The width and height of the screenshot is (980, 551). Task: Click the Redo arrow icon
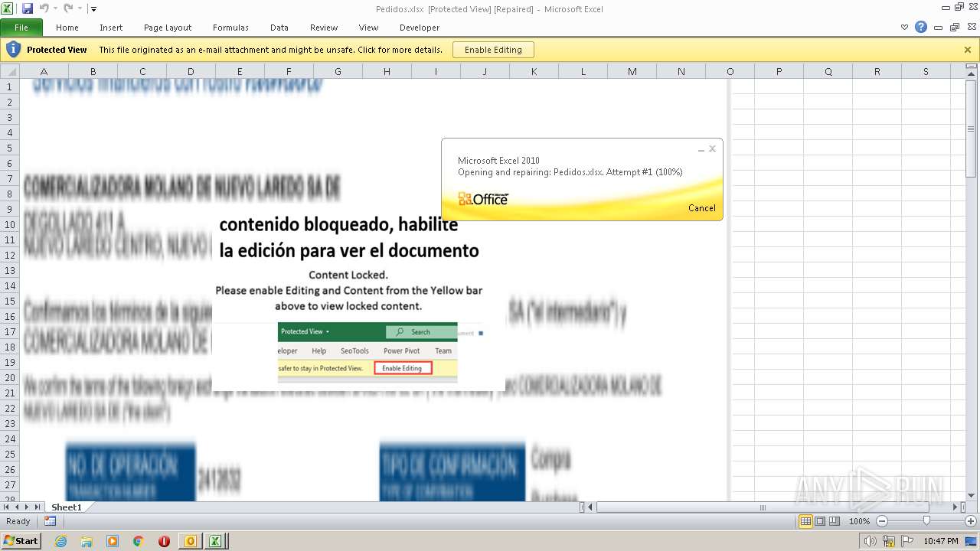pyautogui.click(x=68, y=8)
